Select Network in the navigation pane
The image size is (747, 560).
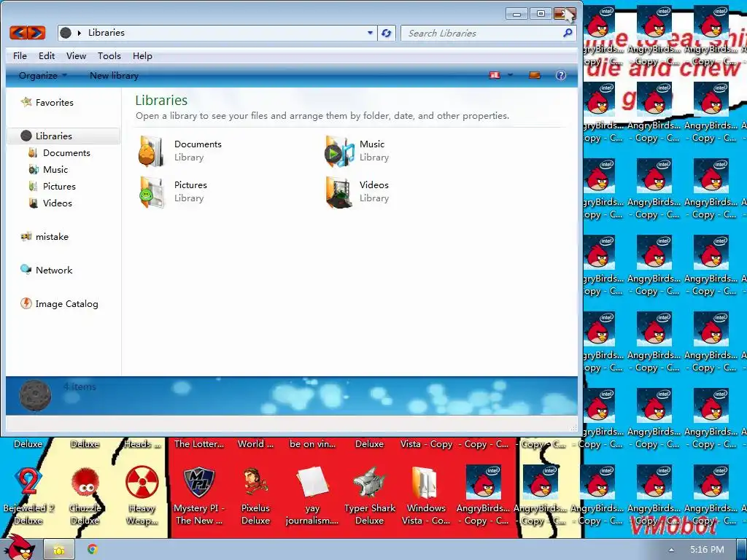pos(54,270)
